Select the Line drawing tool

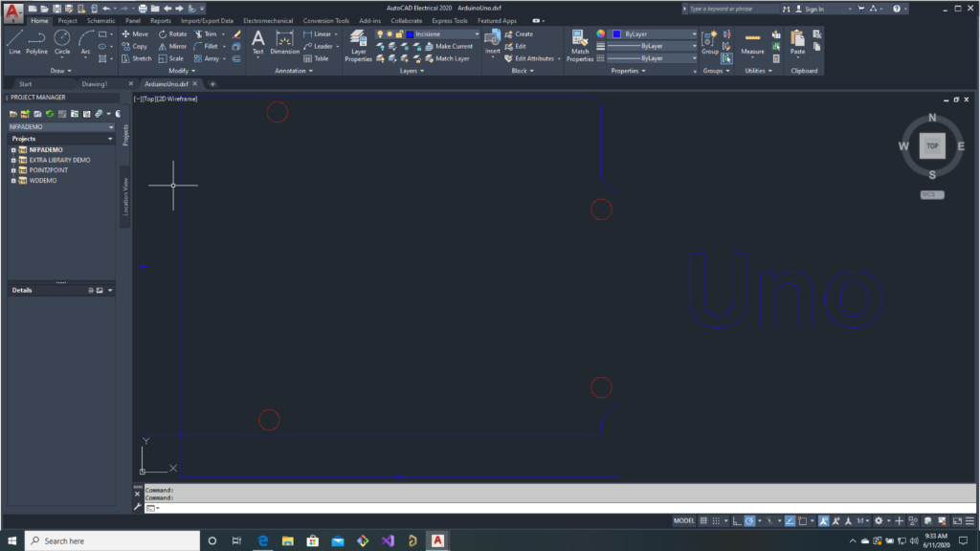click(x=14, y=41)
